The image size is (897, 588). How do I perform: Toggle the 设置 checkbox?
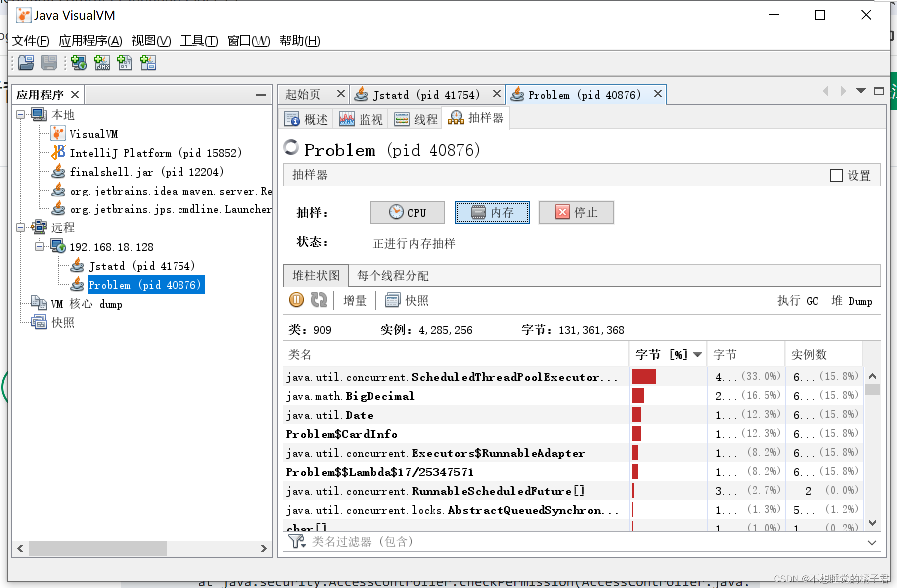(x=836, y=175)
